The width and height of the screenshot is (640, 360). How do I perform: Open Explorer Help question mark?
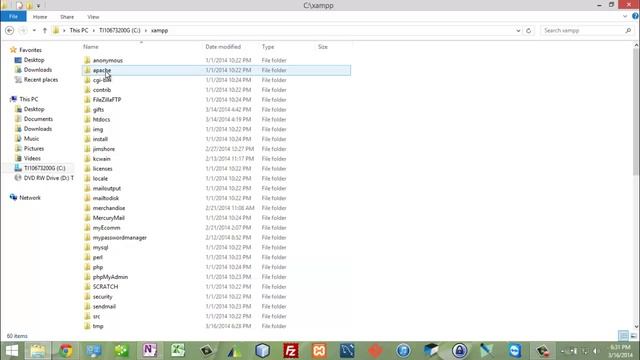coord(635,16)
